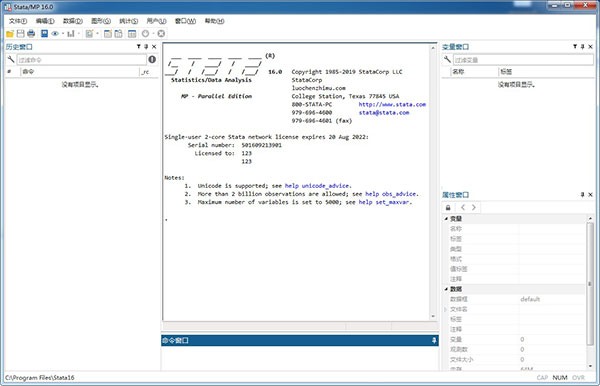Screen dimensions: 600x386
Task: Click the C:\Program Files\Stata16 path in status bar
Action: (39, 378)
